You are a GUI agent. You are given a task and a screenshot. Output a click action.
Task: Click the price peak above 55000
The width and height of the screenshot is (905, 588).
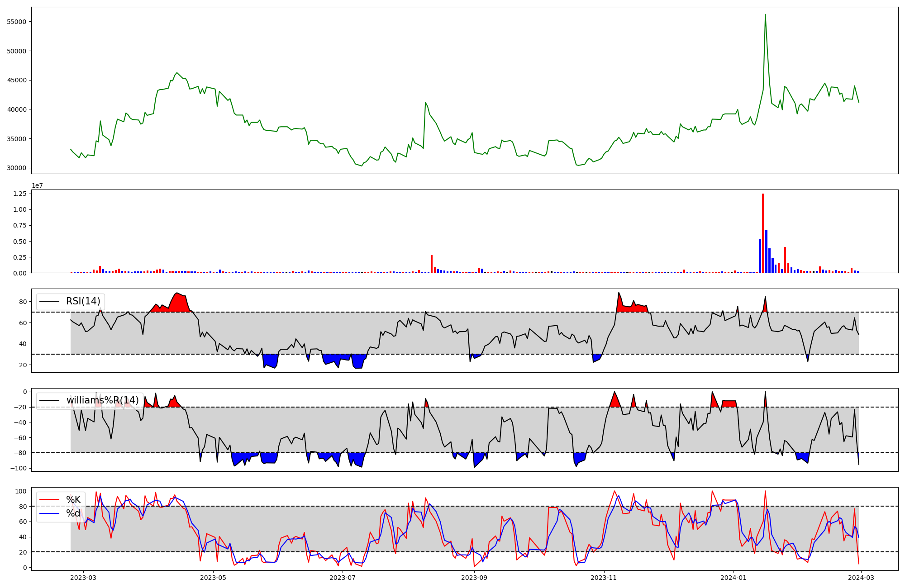765,15
